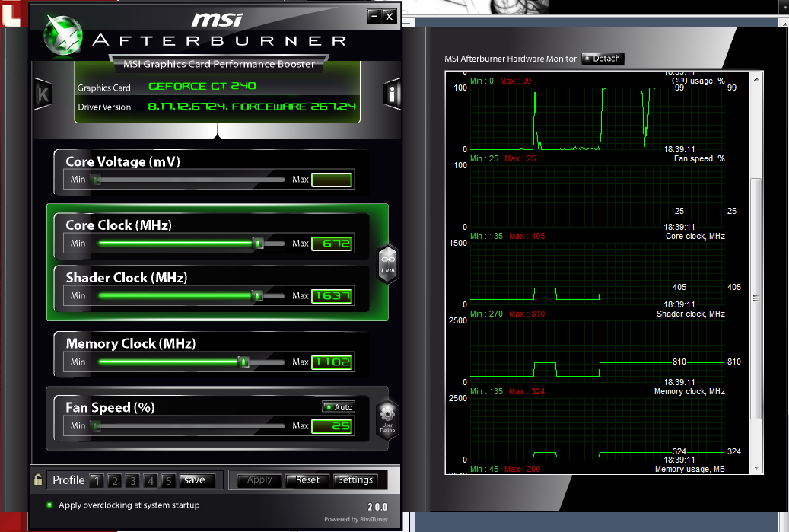Image resolution: width=789 pixels, height=532 pixels.
Task: Click the Core Clock value field showing 672
Action: tap(332, 244)
